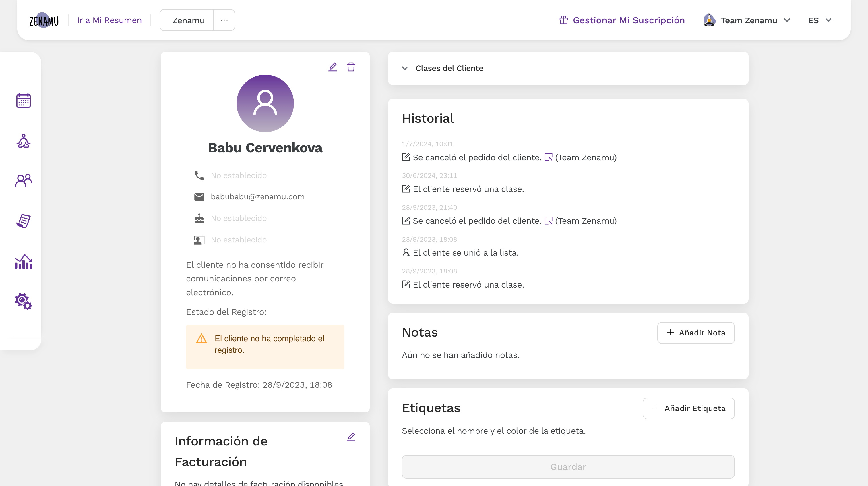Click Historial heading

pos(428,118)
